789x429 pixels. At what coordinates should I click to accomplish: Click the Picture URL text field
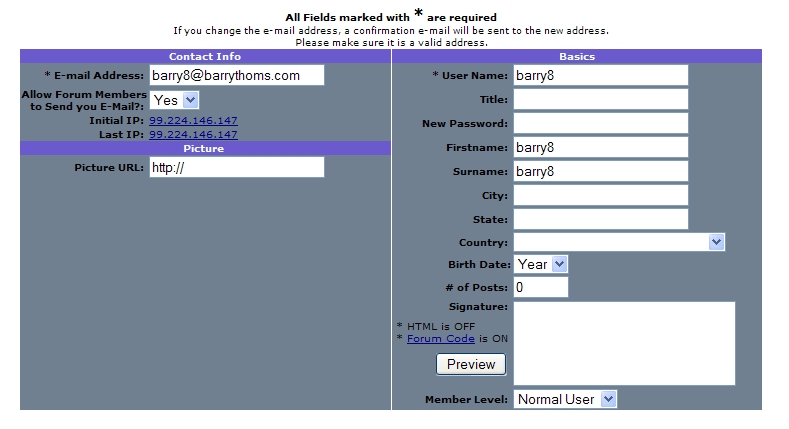pyautogui.click(x=237, y=167)
